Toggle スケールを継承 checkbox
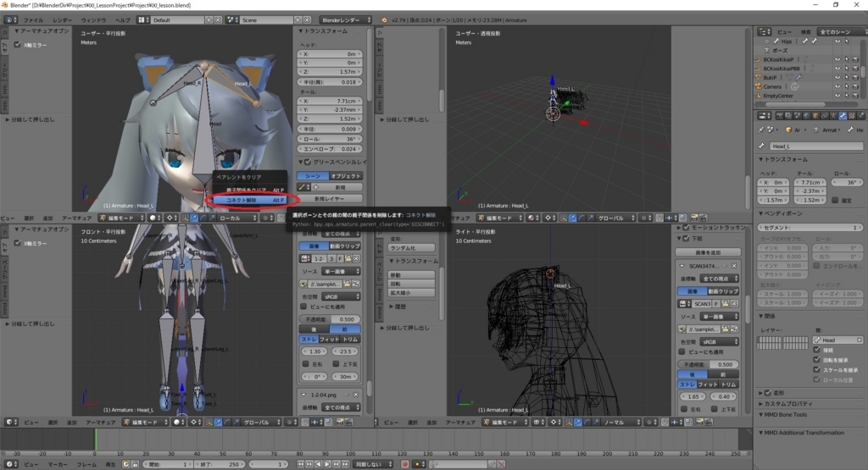 click(x=816, y=369)
